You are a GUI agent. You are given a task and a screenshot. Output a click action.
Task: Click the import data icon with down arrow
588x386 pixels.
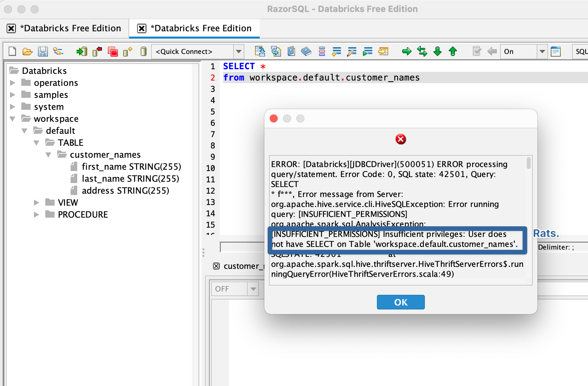[260, 51]
